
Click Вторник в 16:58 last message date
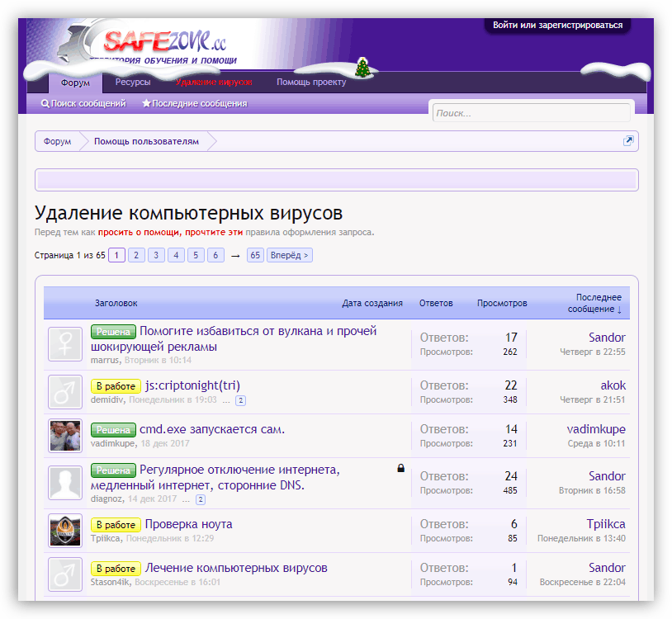click(592, 490)
